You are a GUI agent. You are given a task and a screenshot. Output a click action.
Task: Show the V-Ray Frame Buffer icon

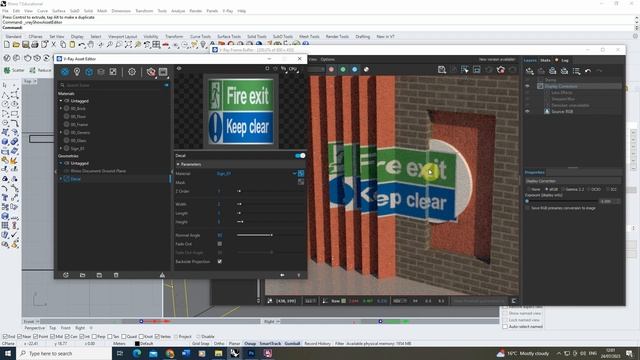163,72
